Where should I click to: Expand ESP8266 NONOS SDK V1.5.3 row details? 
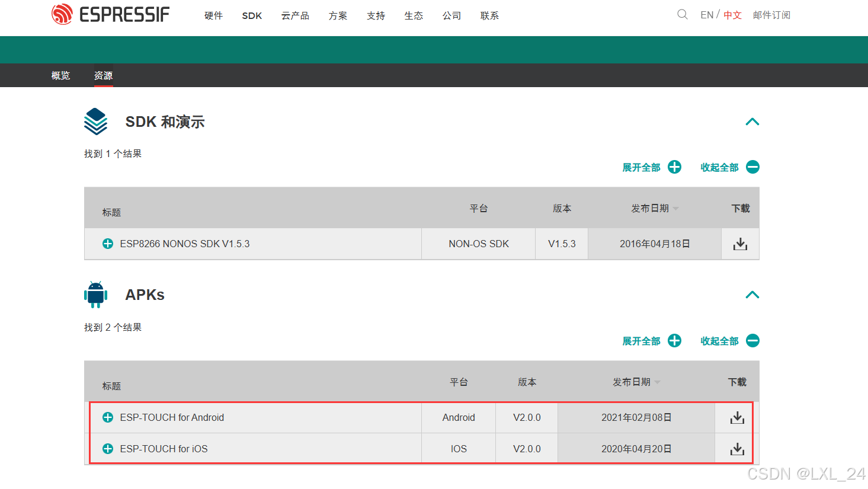pyautogui.click(x=108, y=244)
